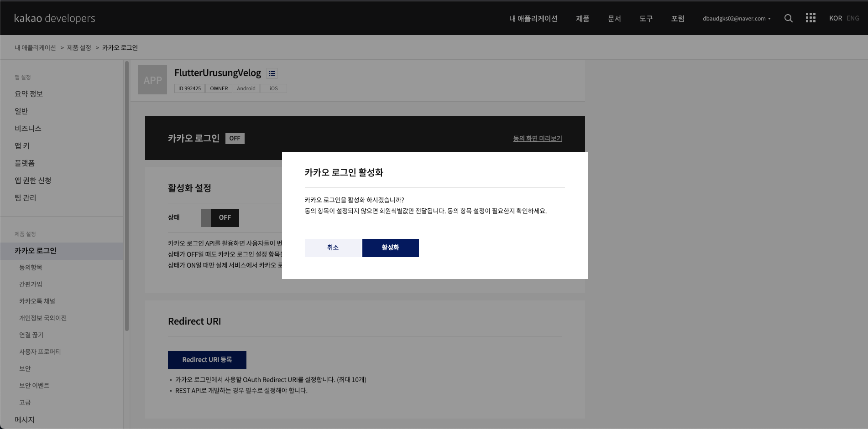Select 일반 in the sidebar
The width and height of the screenshot is (868, 429).
point(21,111)
